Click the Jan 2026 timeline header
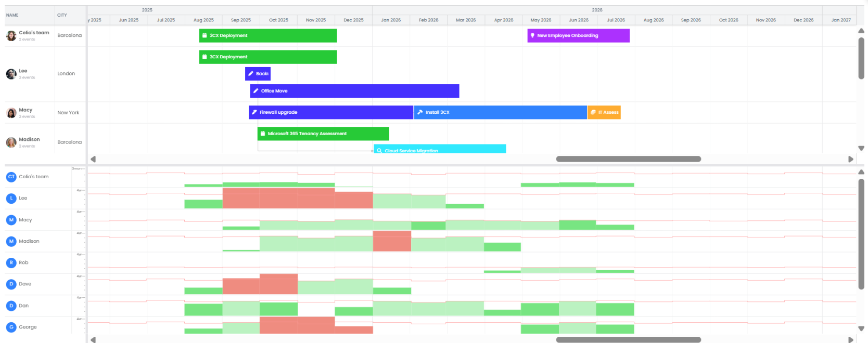 (x=391, y=20)
